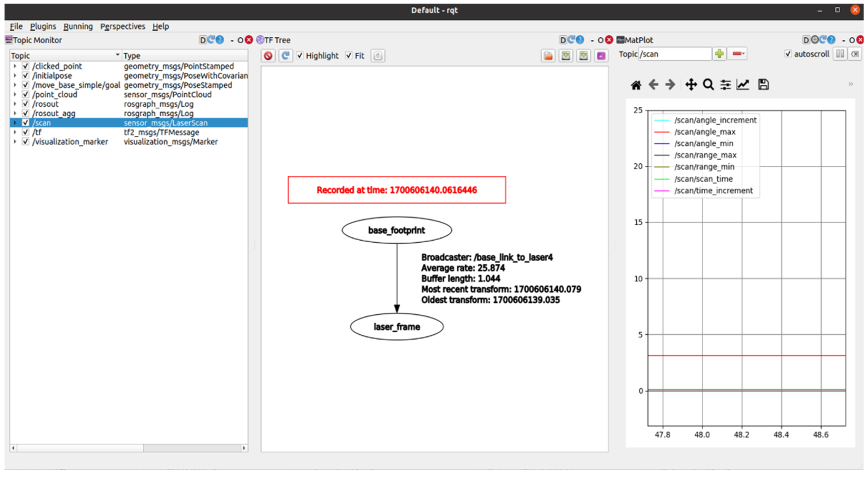The image size is (868, 480).
Task: Open the Plugins menu
Action: 43,26
